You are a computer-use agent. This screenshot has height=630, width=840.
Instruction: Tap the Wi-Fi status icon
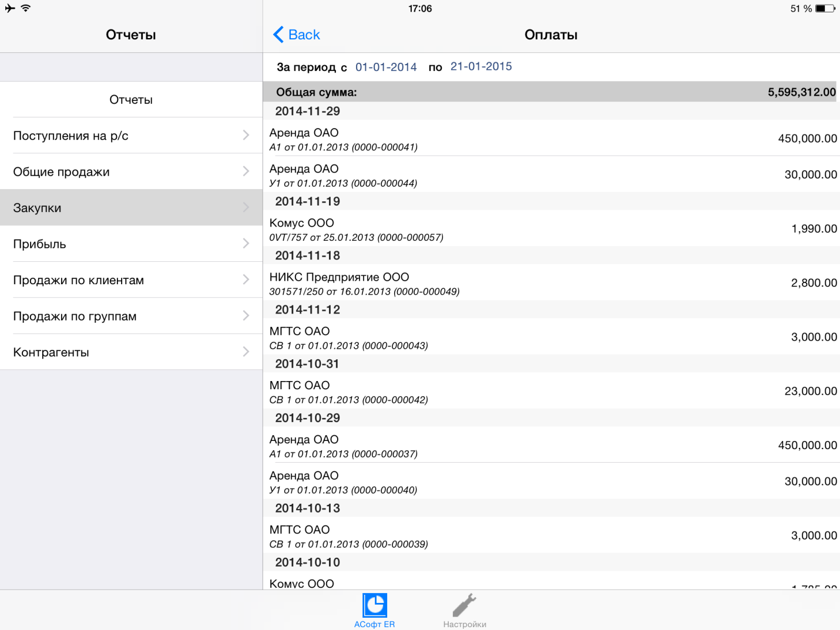click(x=25, y=8)
